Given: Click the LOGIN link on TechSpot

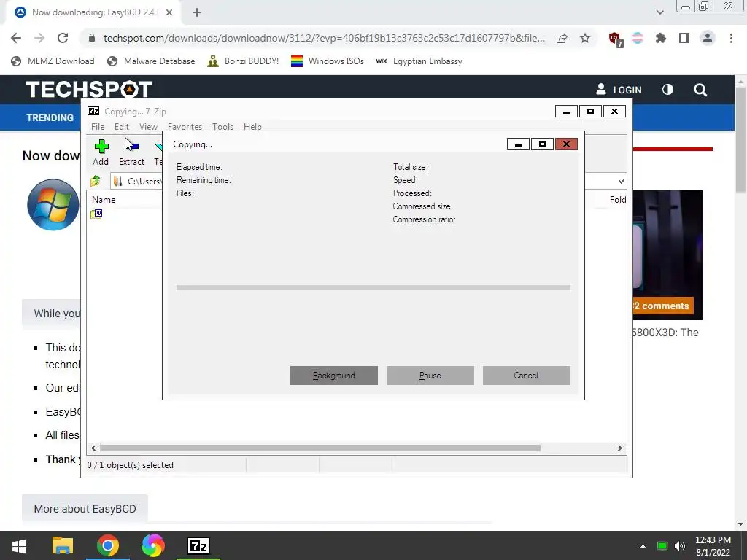Looking at the screenshot, I should point(619,90).
